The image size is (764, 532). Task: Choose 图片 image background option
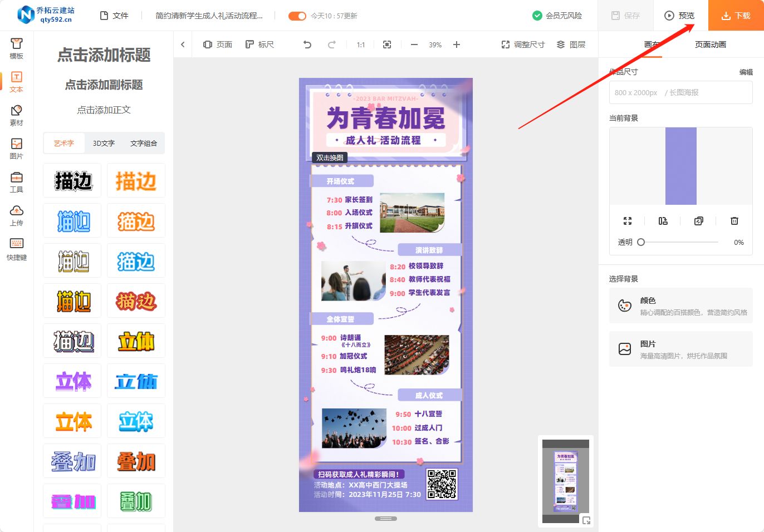click(x=681, y=349)
